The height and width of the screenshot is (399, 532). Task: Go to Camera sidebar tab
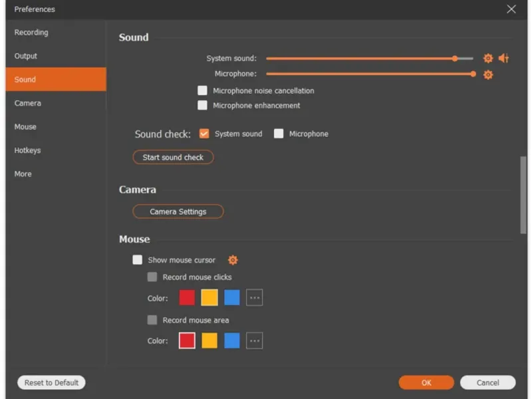click(x=56, y=103)
